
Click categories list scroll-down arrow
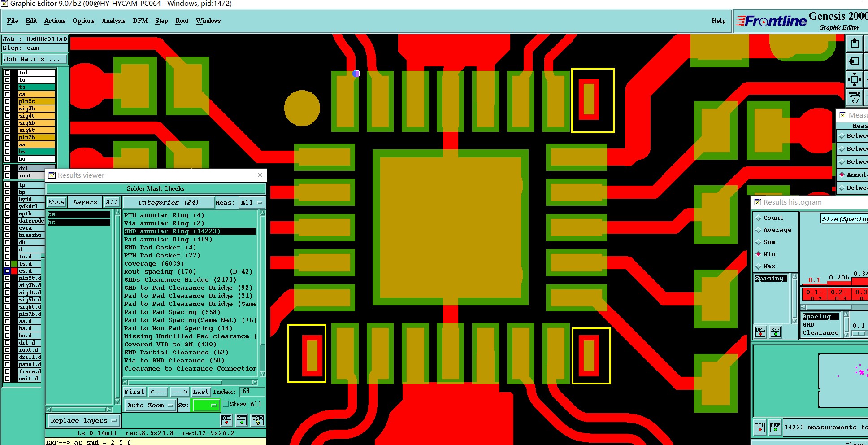click(263, 374)
